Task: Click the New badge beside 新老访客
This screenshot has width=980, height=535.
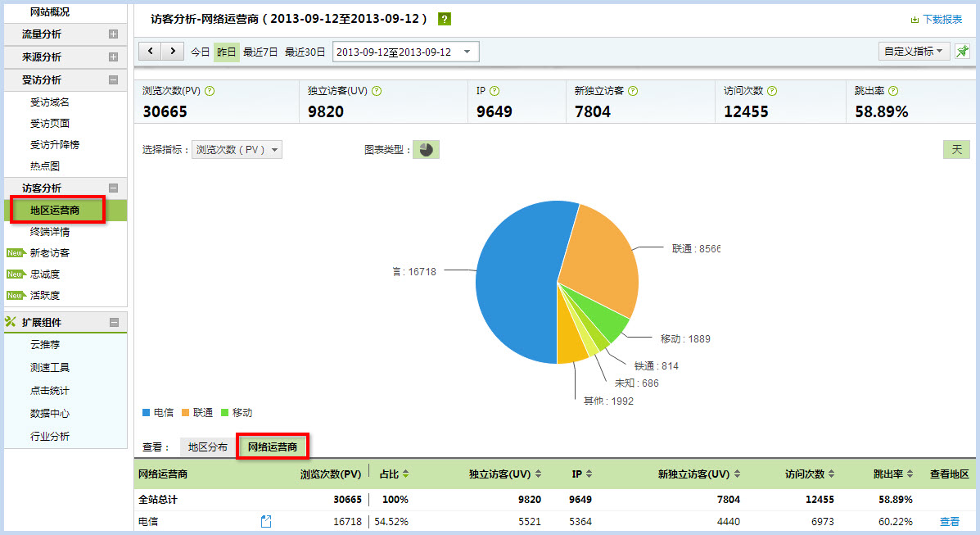Action: tap(15, 253)
